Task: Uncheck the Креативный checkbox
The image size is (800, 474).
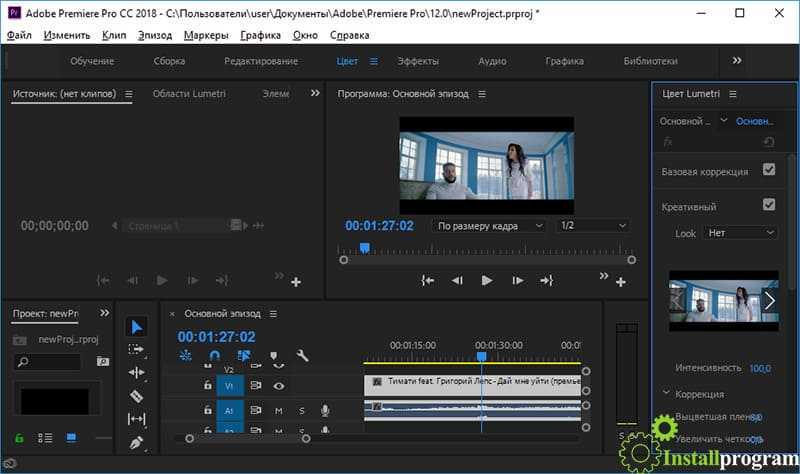Action: click(769, 205)
